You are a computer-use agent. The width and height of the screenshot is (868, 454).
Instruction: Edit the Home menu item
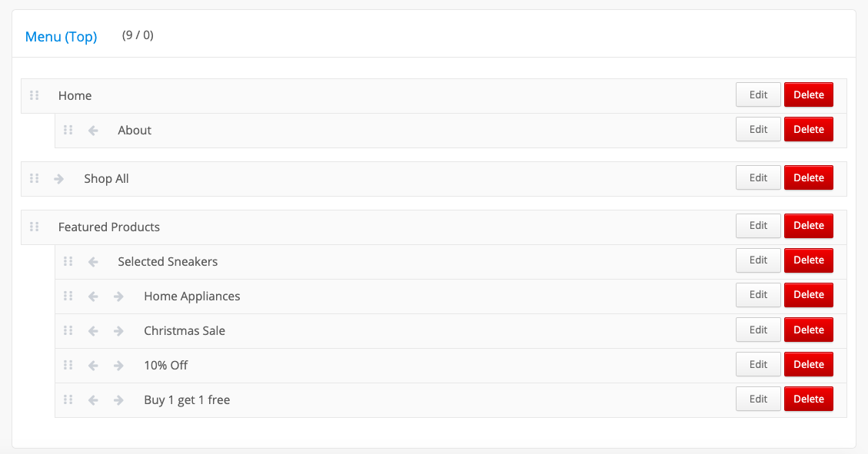(758, 94)
